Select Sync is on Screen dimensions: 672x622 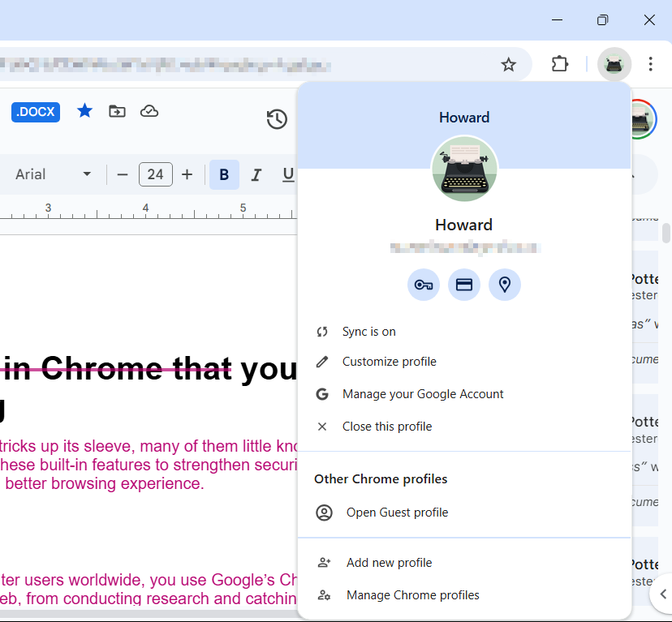(x=368, y=332)
